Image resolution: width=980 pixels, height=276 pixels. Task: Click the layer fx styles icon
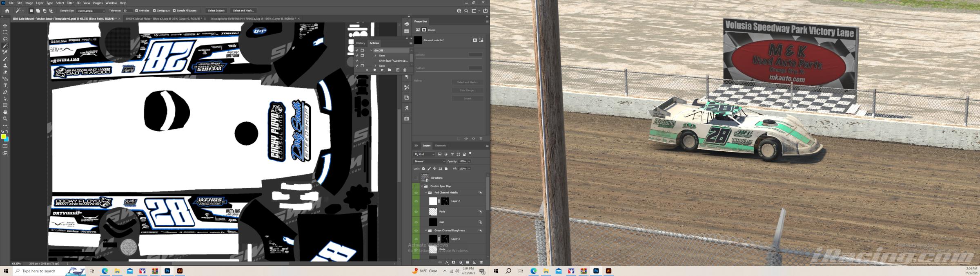tap(447, 263)
